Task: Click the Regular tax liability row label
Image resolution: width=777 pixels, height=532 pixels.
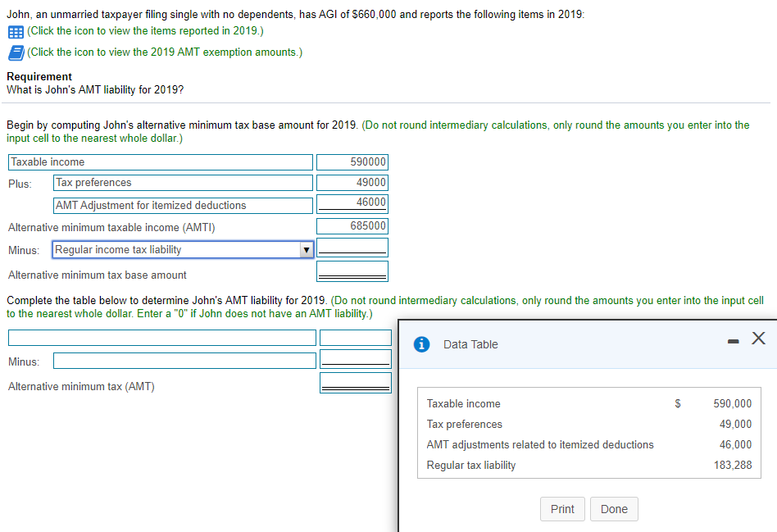Action: click(x=471, y=465)
